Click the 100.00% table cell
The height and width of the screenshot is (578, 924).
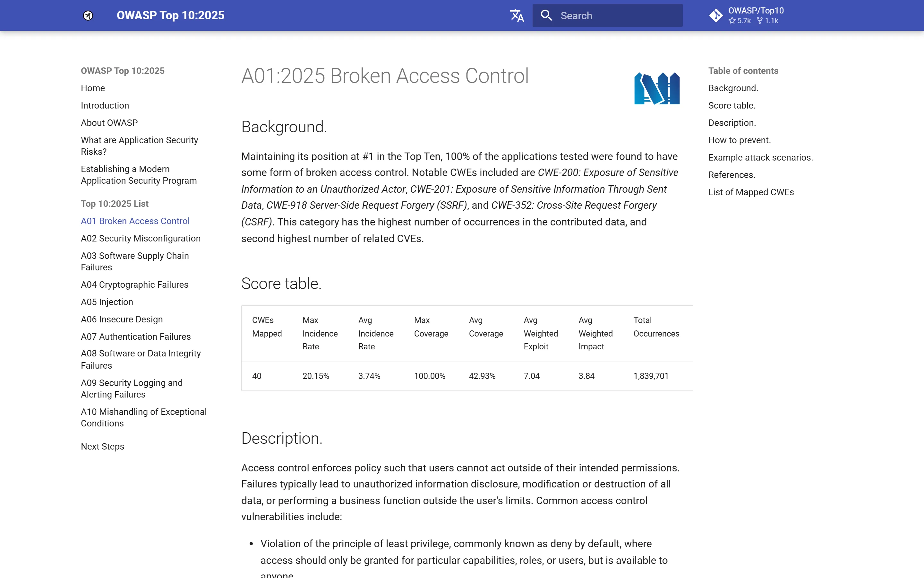[430, 376]
